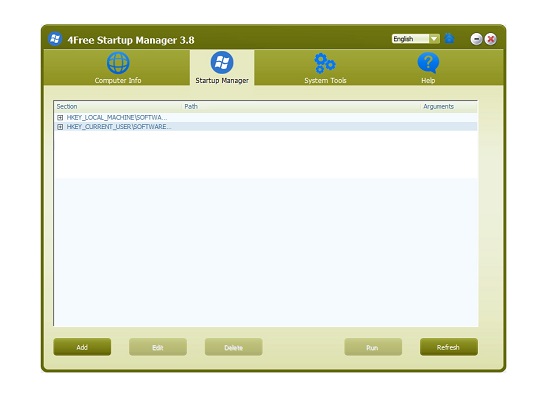Screen dimensions: 550x402
Task: Click the Run button
Action: click(373, 347)
